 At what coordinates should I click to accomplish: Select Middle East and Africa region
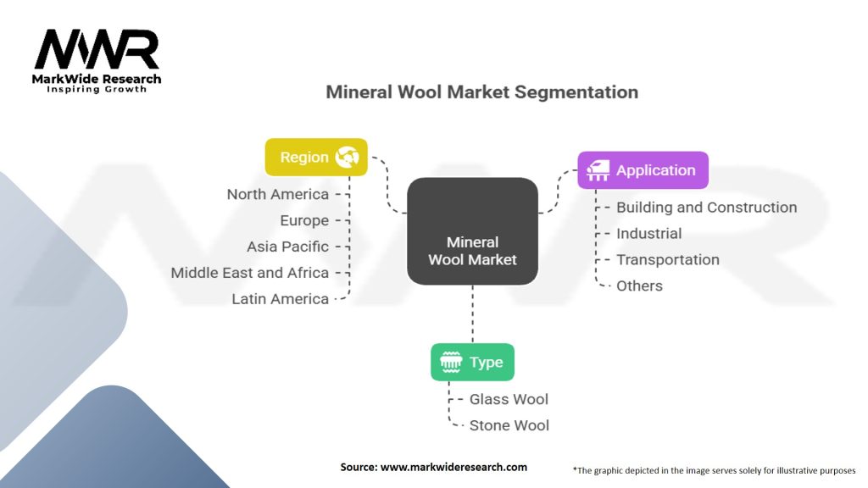tap(249, 273)
